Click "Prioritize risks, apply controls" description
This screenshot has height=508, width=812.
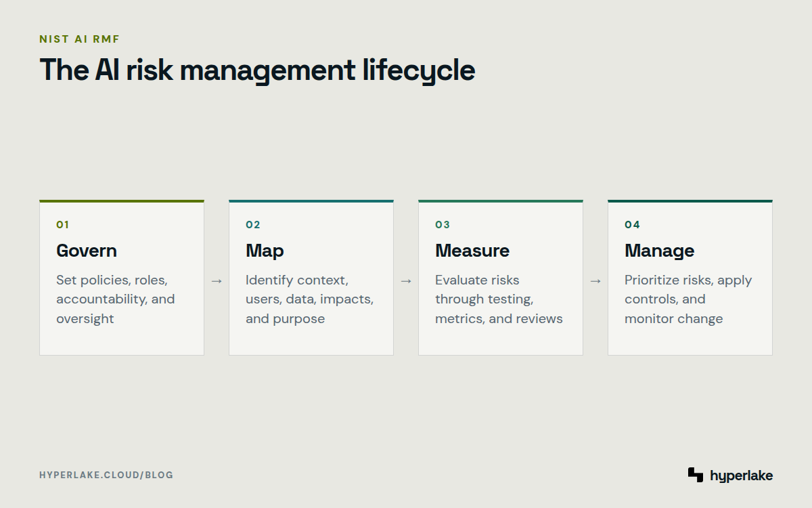(688, 299)
